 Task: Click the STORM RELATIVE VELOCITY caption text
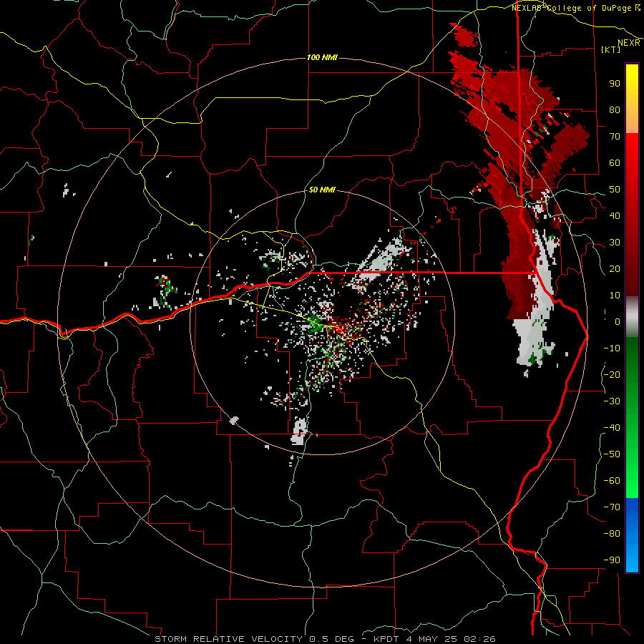[x=228, y=639]
